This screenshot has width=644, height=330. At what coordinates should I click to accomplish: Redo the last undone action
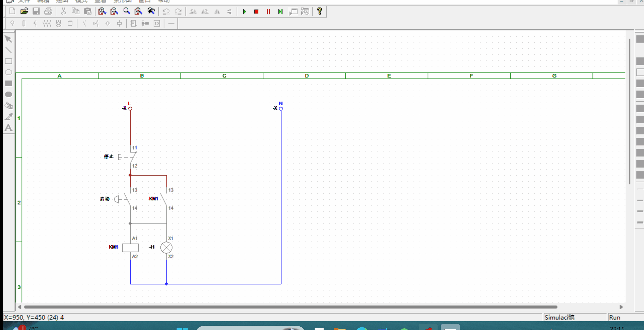click(x=178, y=11)
